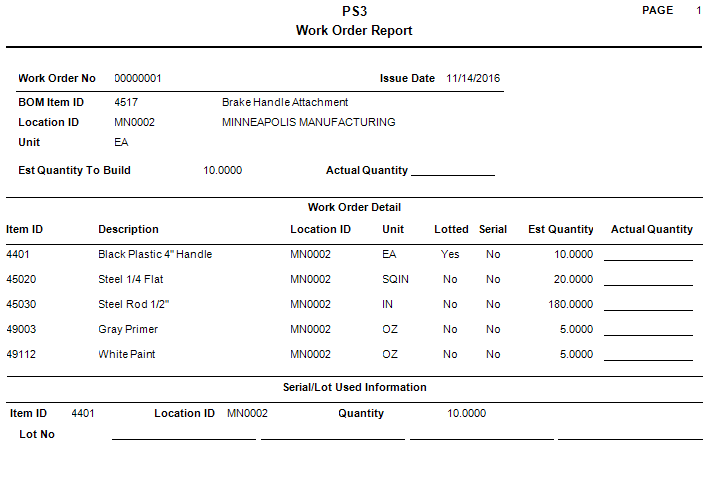The image size is (712, 489).
Task: Click the Work Order Report title
Action: [354, 30]
